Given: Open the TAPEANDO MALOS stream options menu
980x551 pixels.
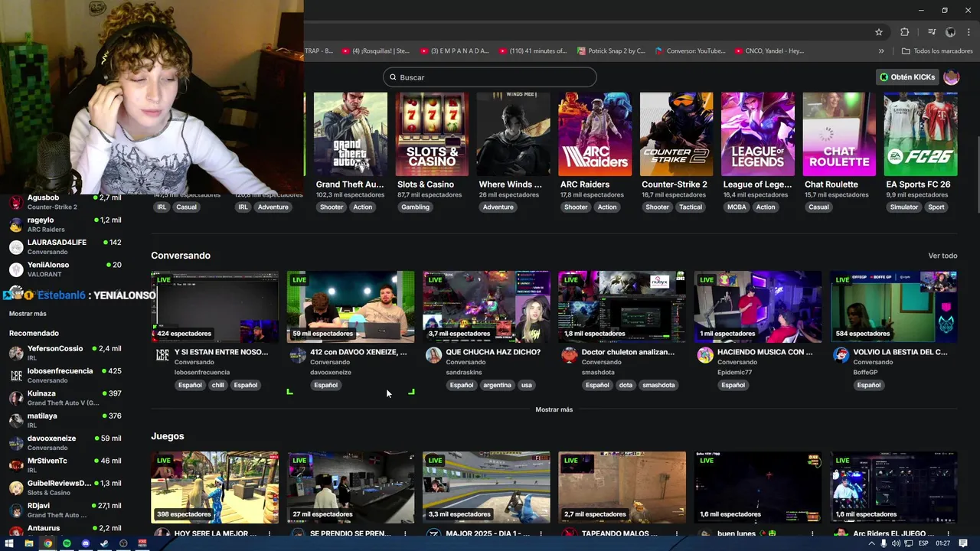Looking at the screenshot, I should pyautogui.click(x=676, y=533).
